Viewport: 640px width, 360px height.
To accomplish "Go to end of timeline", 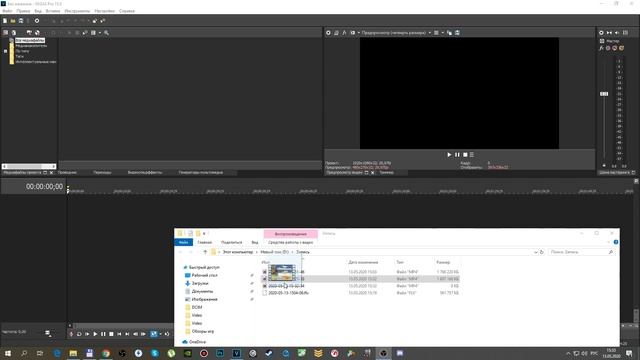I will click(127, 334).
